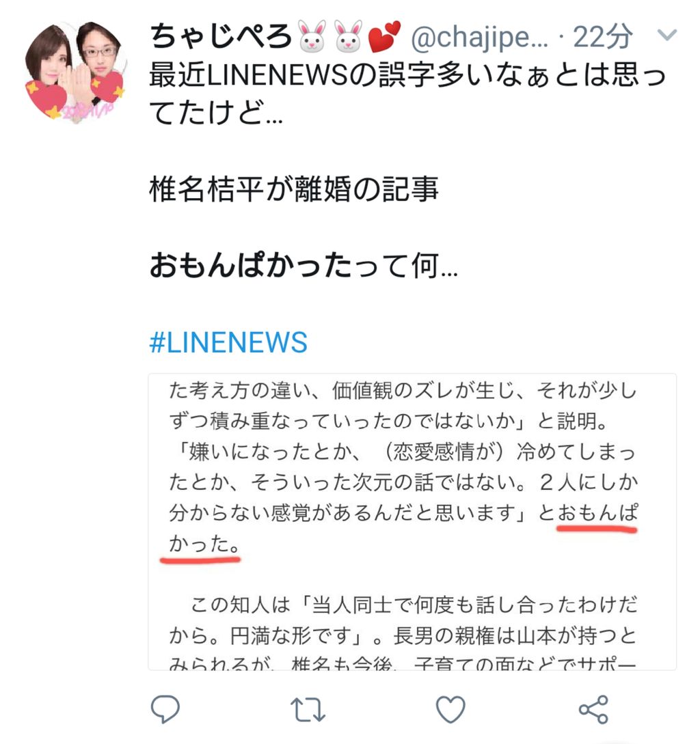Image resolution: width=700 pixels, height=744 pixels.
Task: Click the red-underlined かった。 text in the image
Action: 204,545
